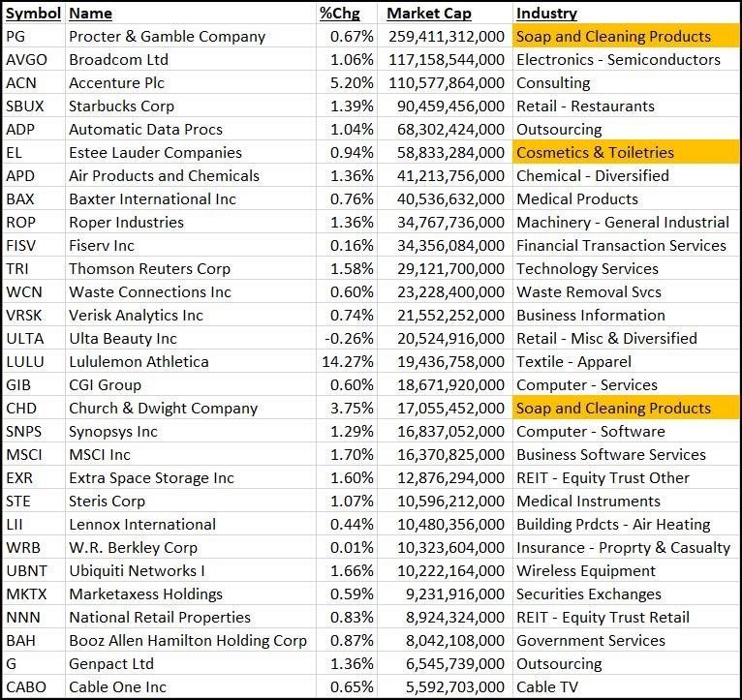Click the Name column header

90,14
